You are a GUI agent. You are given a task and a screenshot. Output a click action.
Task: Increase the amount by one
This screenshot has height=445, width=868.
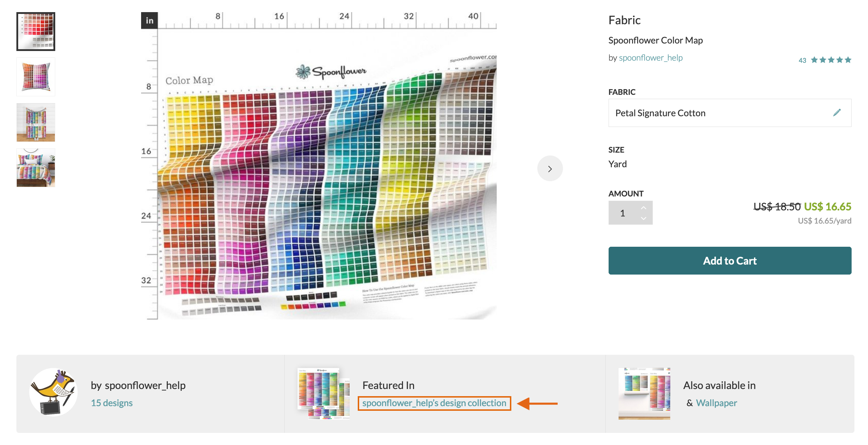click(644, 208)
